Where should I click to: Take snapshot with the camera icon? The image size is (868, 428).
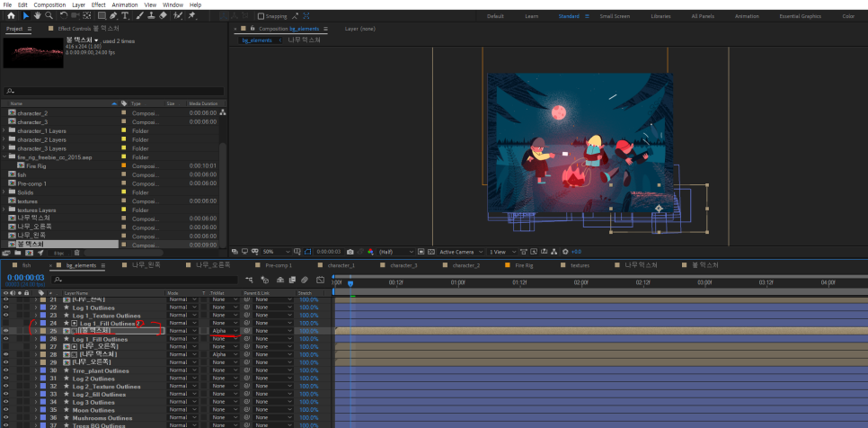point(350,252)
